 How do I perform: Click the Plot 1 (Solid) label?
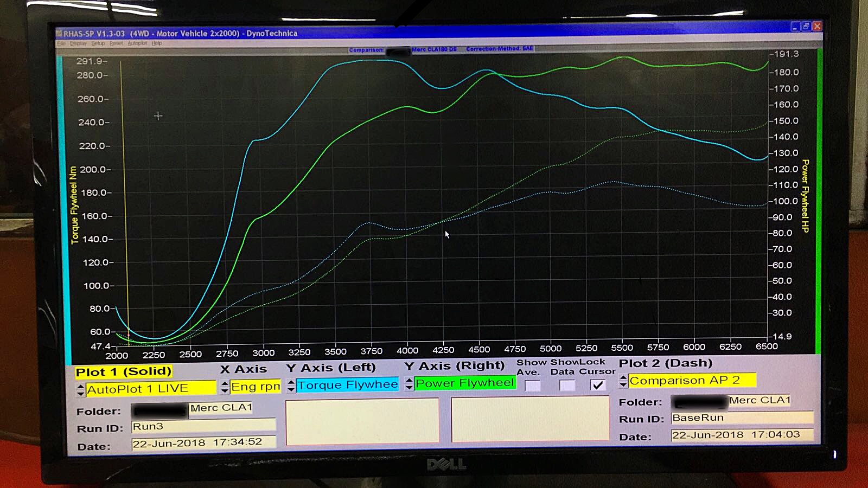click(124, 372)
